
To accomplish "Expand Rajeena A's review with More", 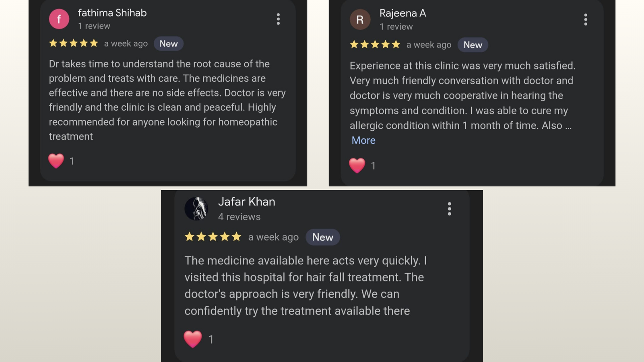I will pyautogui.click(x=363, y=140).
